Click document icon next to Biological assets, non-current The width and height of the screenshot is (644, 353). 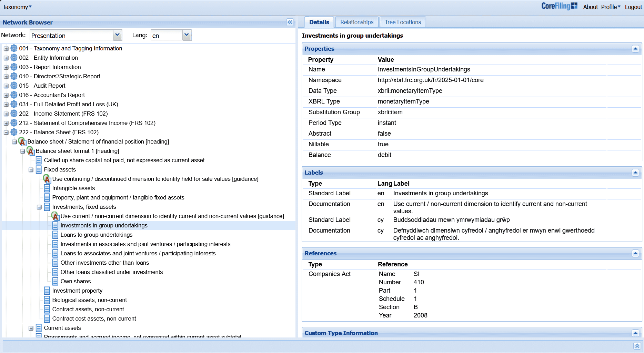[x=47, y=300]
